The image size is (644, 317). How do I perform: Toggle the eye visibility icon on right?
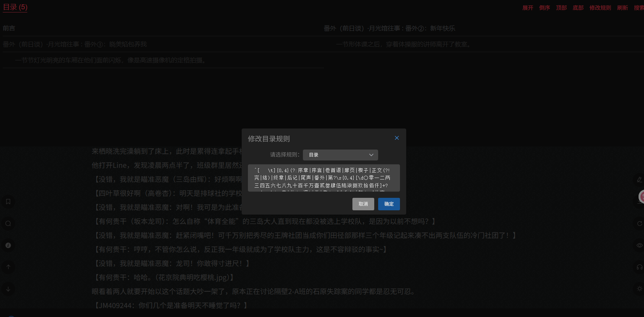pyautogui.click(x=639, y=245)
